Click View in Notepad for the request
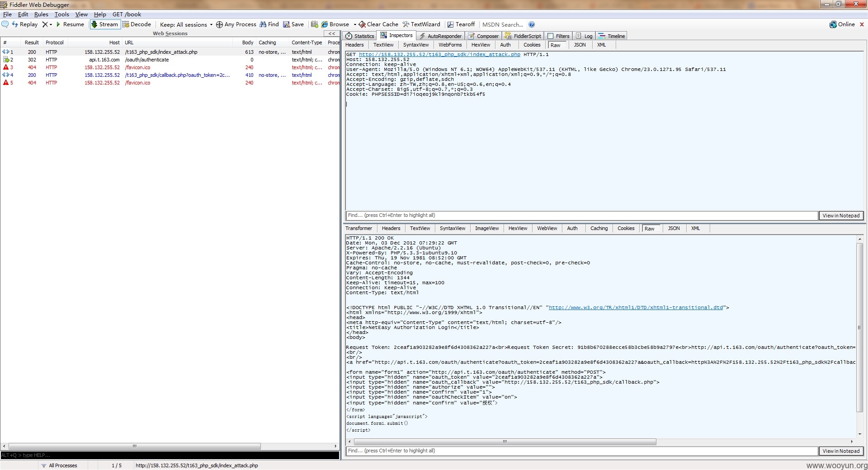The width and height of the screenshot is (868, 470). pyautogui.click(x=841, y=216)
